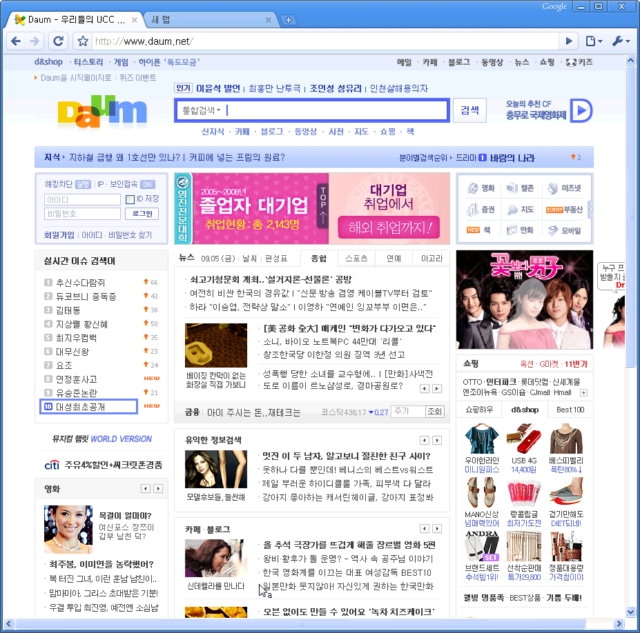Open 회원가입 link

[59, 235]
